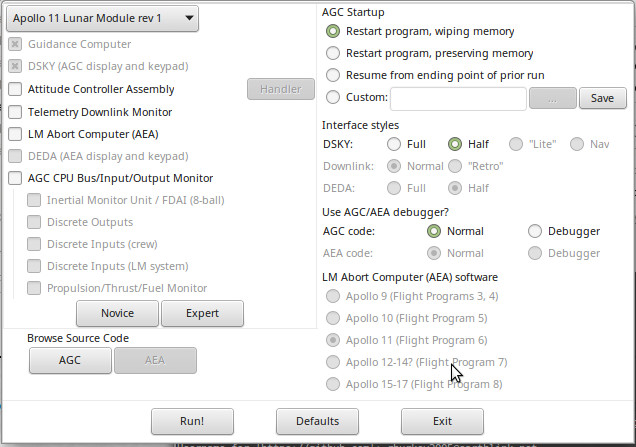Tick AGC CPU Bus/Input/Output Monitor
The height and width of the screenshot is (447, 636).
[15, 178]
